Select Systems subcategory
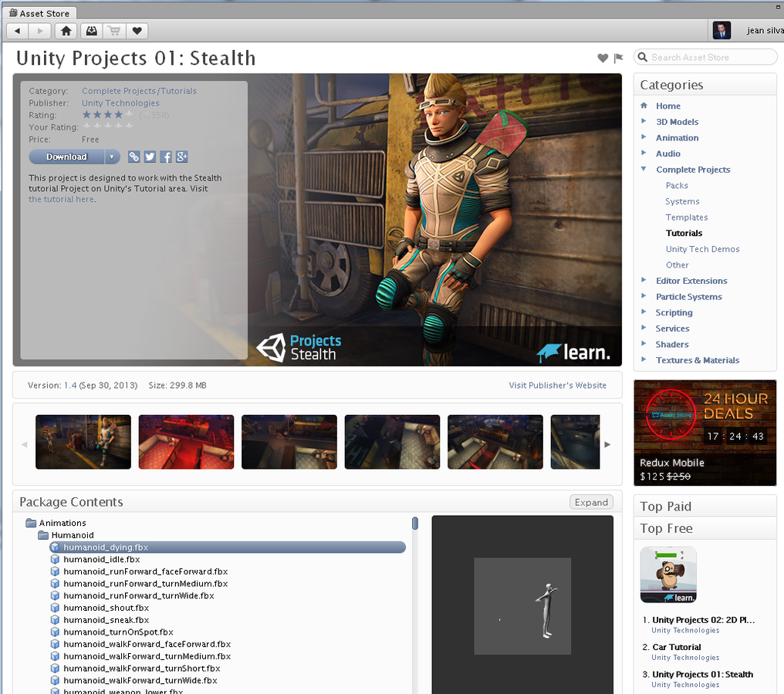 (682, 201)
